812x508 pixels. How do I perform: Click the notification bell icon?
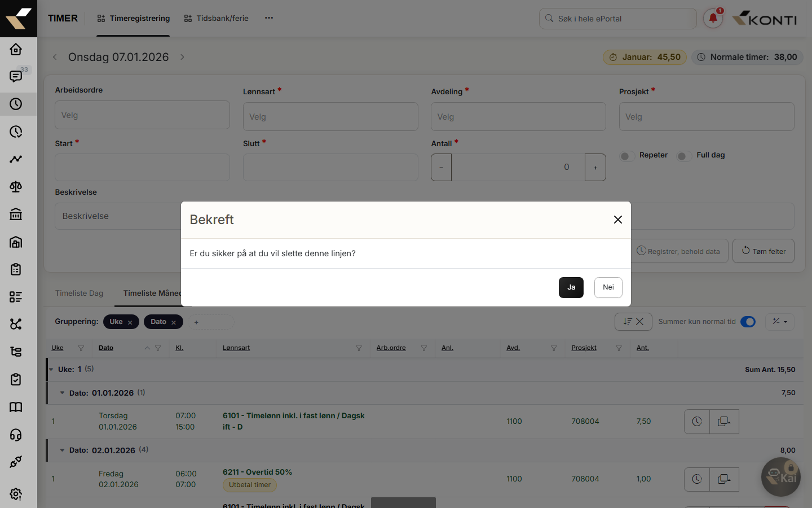tap(713, 19)
